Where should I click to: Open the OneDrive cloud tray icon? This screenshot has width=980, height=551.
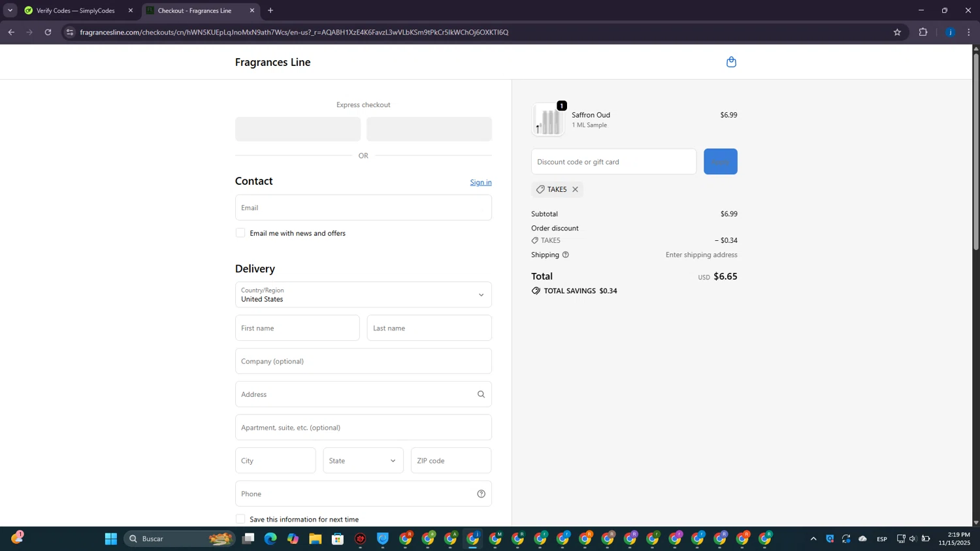tap(862, 539)
